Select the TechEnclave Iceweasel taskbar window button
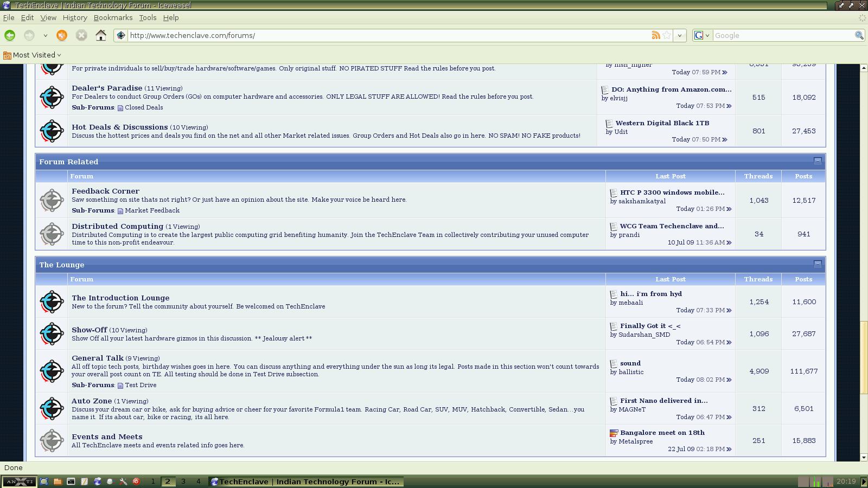The width and height of the screenshot is (868, 488). (306, 481)
